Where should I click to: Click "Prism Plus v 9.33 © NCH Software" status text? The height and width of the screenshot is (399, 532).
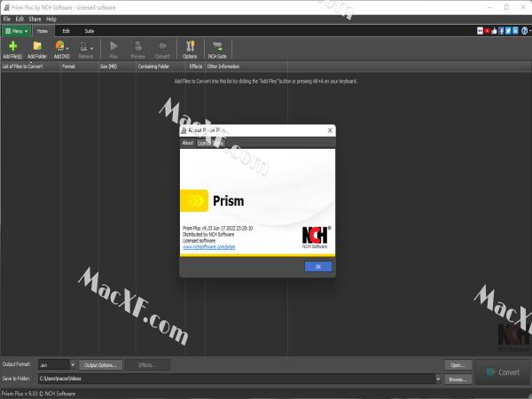(39, 394)
